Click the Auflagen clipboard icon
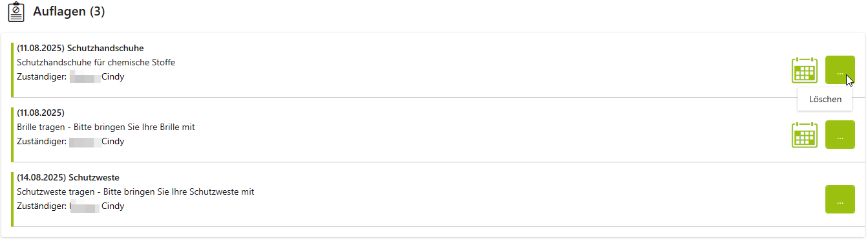Viewport: 868px width, 240px height. coord(16,12)
